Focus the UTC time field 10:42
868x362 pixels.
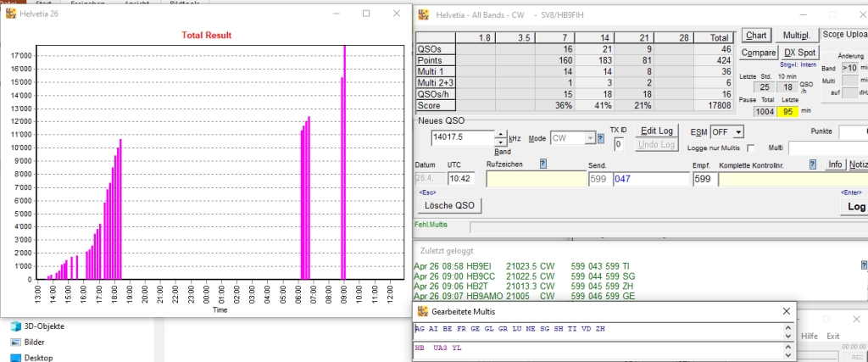point(461,179)
